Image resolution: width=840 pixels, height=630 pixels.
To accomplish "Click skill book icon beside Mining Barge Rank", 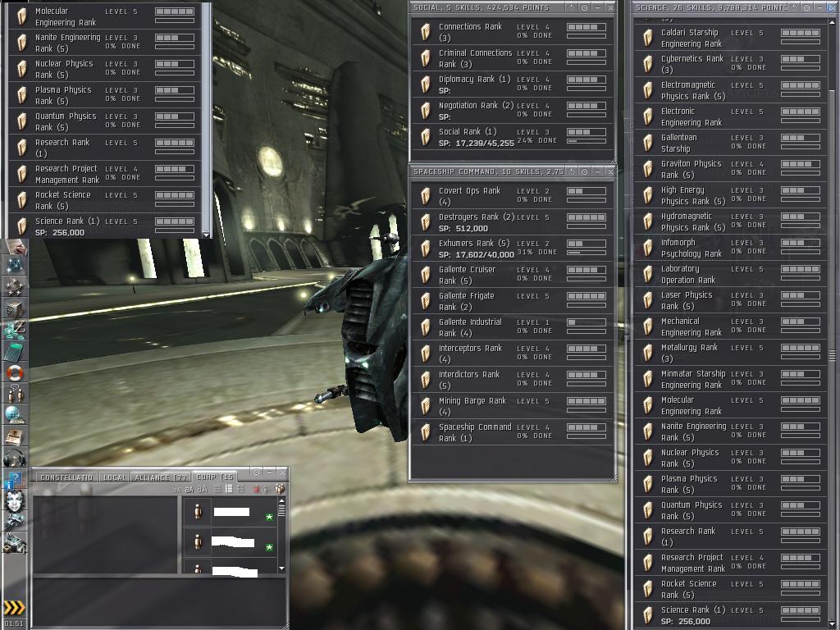I will 426,406.
